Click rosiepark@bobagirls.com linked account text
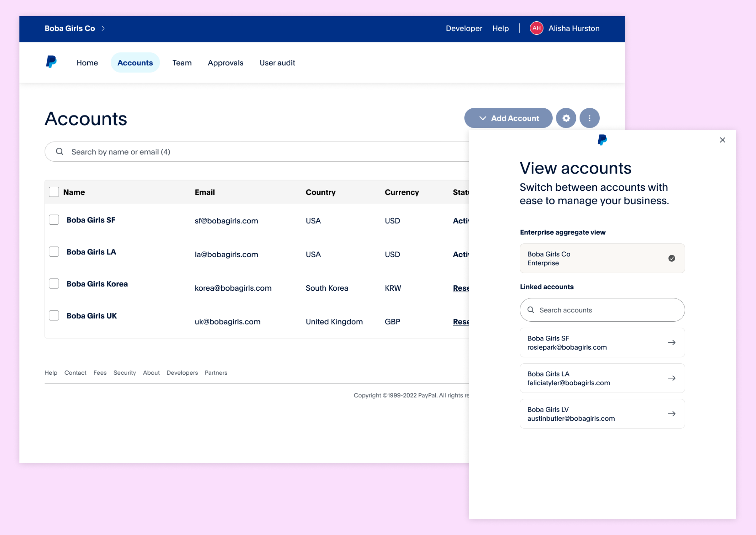Screen dimensions: 756x535 coord(567,347)
